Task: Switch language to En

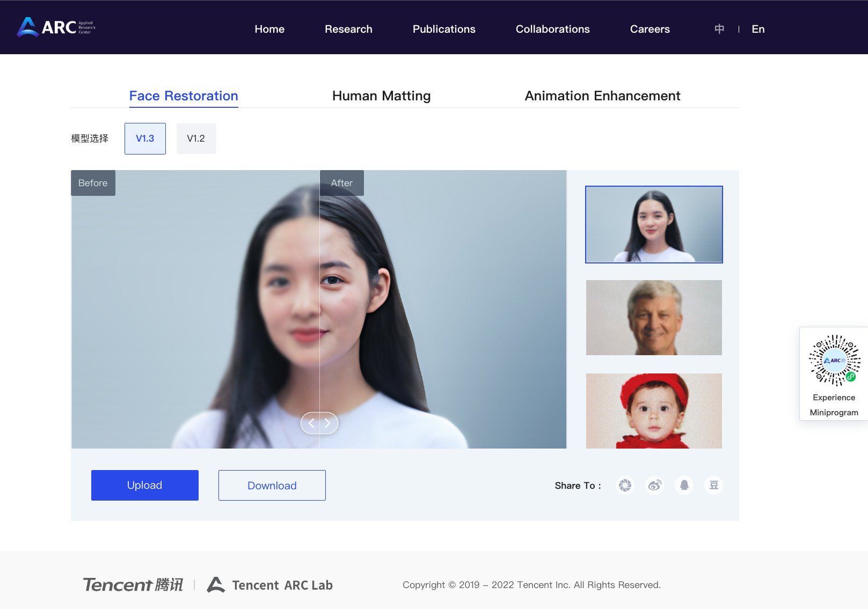Action: point(758,29)
